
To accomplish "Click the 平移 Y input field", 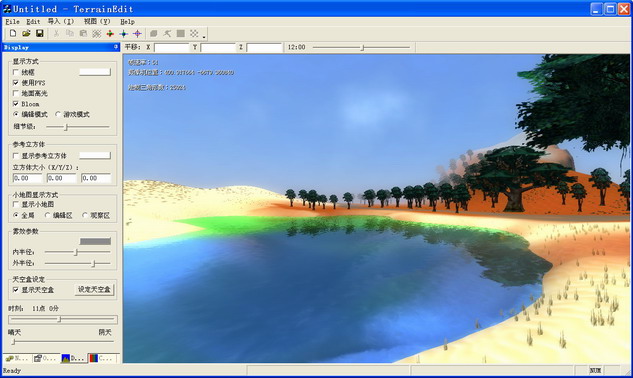I will click(x=218, y=48).
